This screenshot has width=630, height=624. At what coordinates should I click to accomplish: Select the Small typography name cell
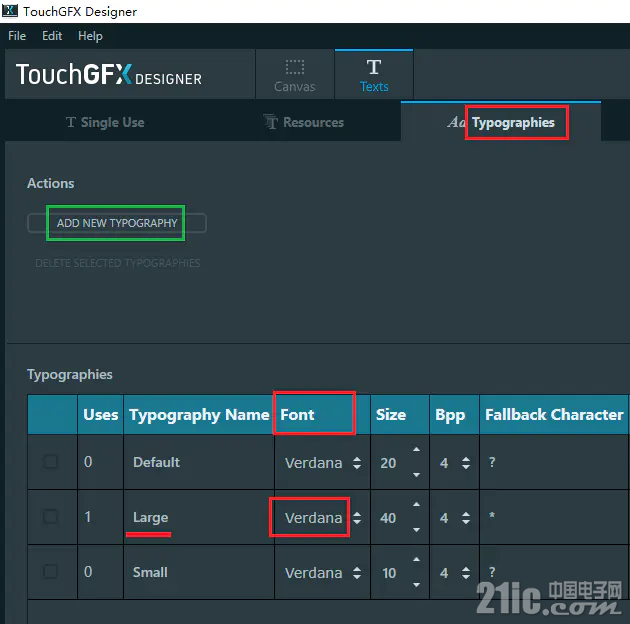(199, 572)
